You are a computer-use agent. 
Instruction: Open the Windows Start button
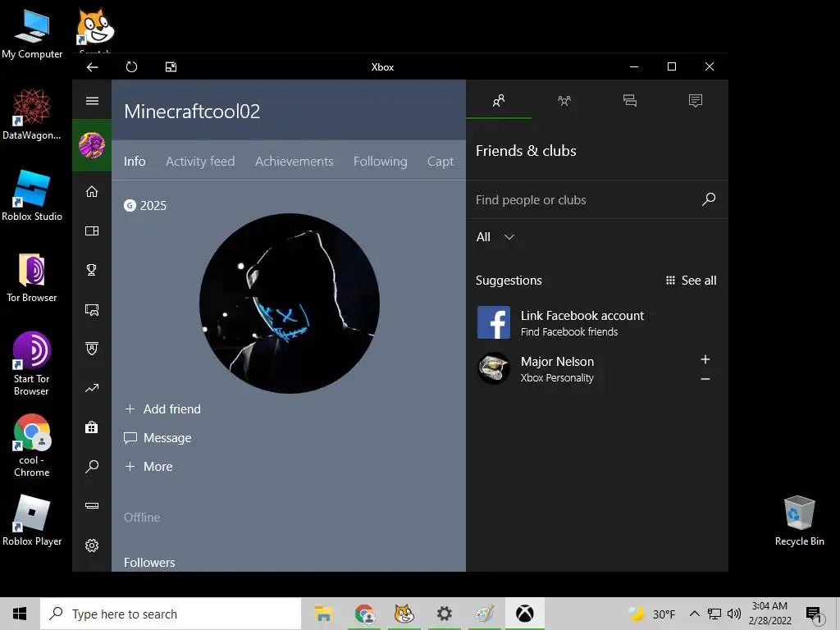coord(20,614)
